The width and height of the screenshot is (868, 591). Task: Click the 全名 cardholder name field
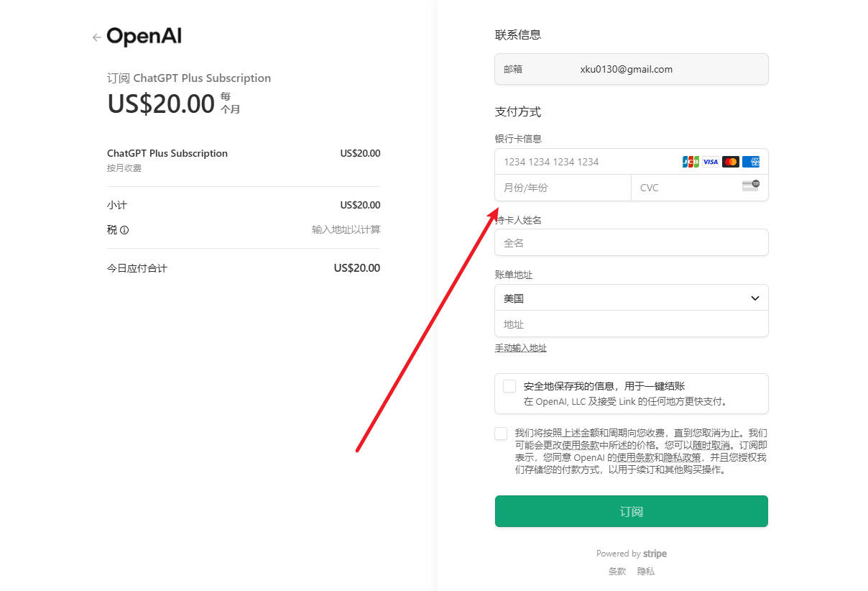pyautogui.click(x=632, y=242)
